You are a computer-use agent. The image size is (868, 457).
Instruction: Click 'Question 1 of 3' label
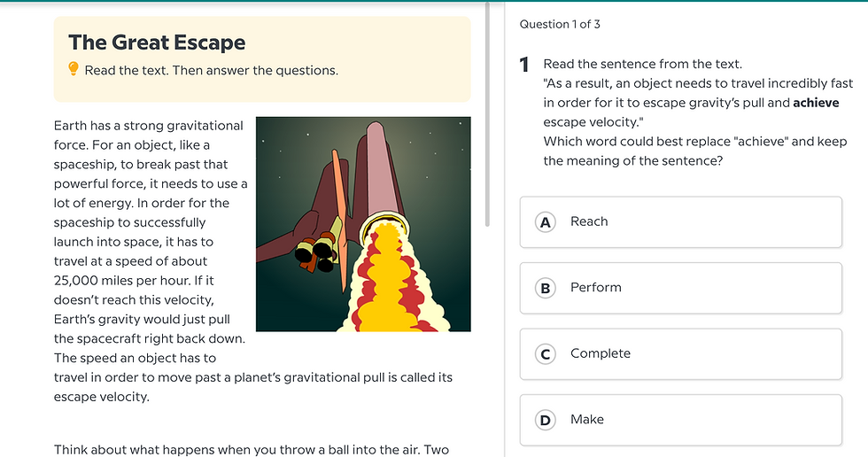[x=560, y=24]
